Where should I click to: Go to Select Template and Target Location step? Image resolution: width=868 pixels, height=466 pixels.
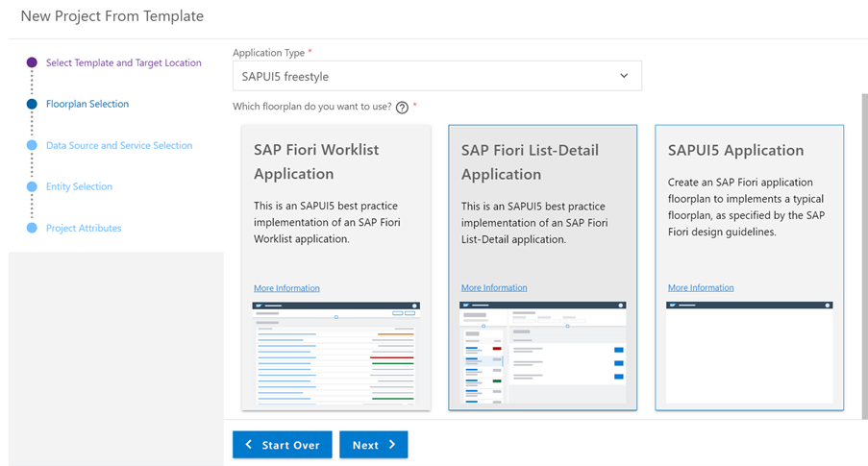click(x=123, y=62)
